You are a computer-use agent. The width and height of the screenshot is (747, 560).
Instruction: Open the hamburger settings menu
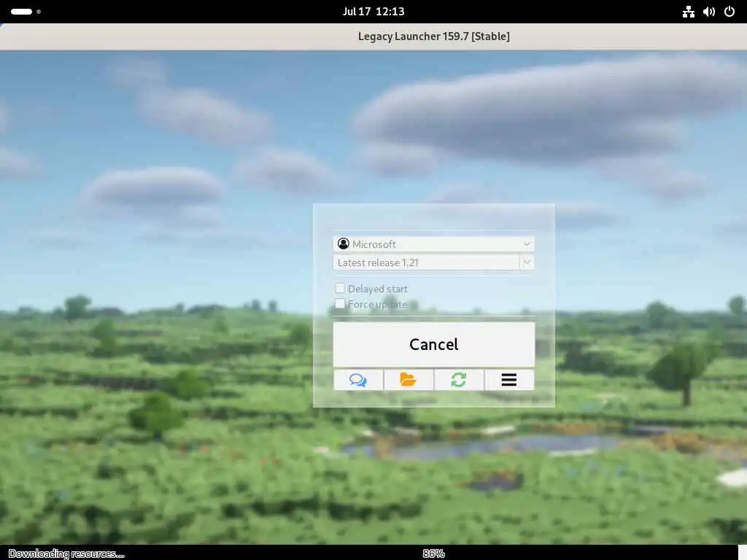point(509,379)
